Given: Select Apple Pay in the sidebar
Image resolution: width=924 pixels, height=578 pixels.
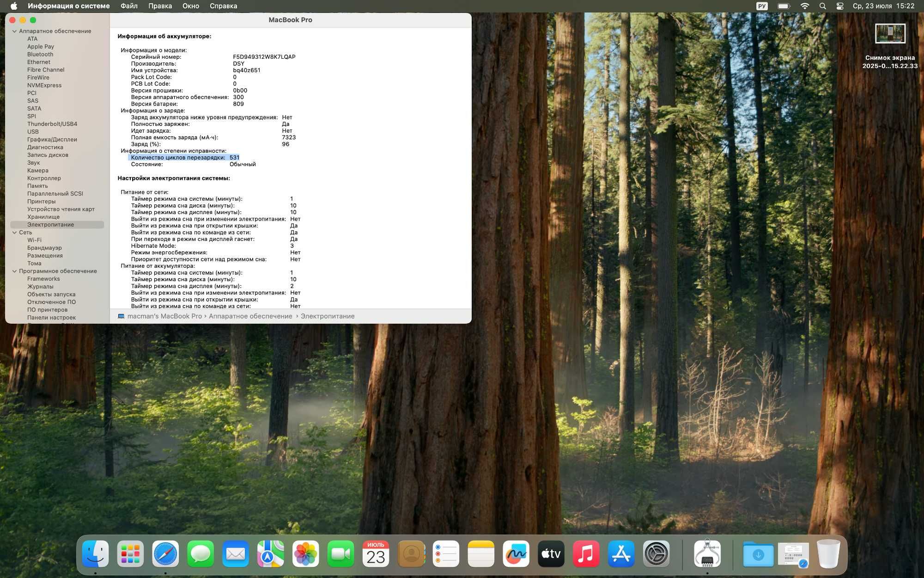Looking at the screenshot, I should click(41, 47).
